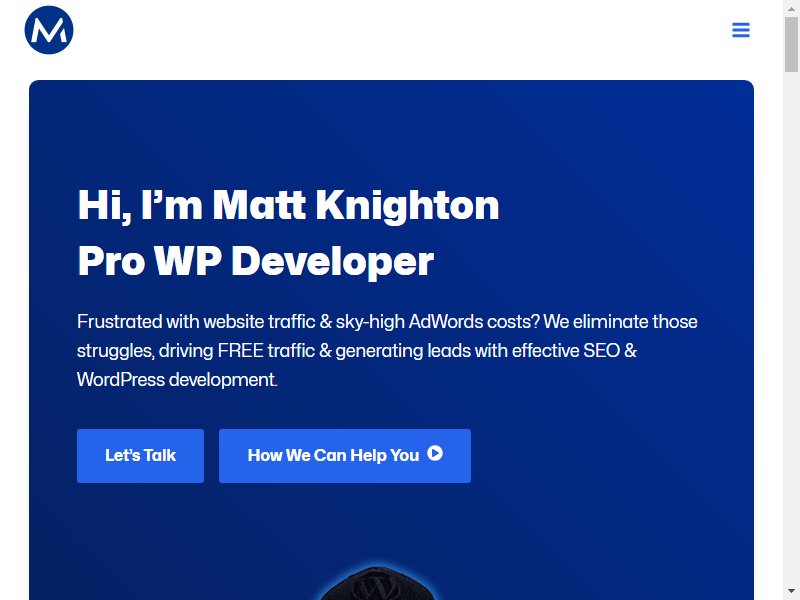Click the Hi, I'm Matt Knighton heading
This screenshot has height=600, width=800.
coord(288,205)
